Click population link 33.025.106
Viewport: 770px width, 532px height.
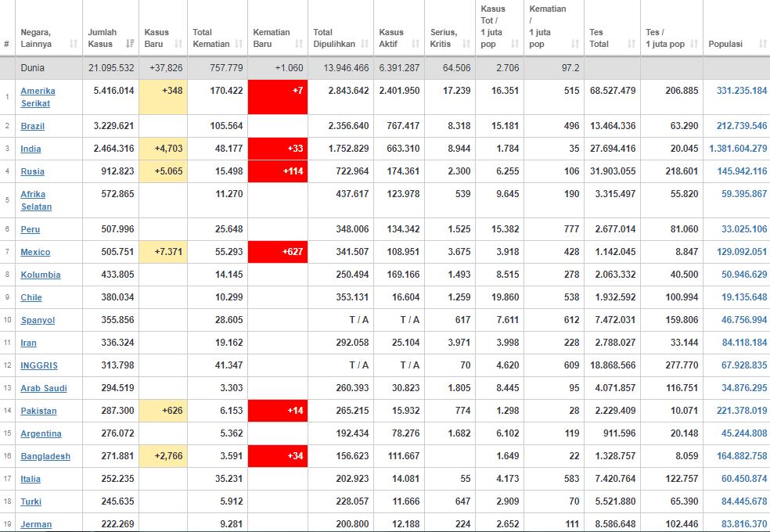click(744, 228)
